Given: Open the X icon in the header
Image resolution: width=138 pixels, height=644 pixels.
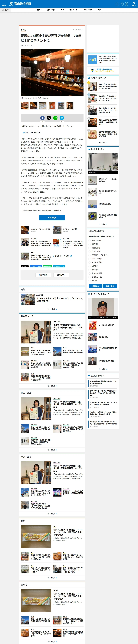Looking at the screenshot, I should tap(122, 4).
